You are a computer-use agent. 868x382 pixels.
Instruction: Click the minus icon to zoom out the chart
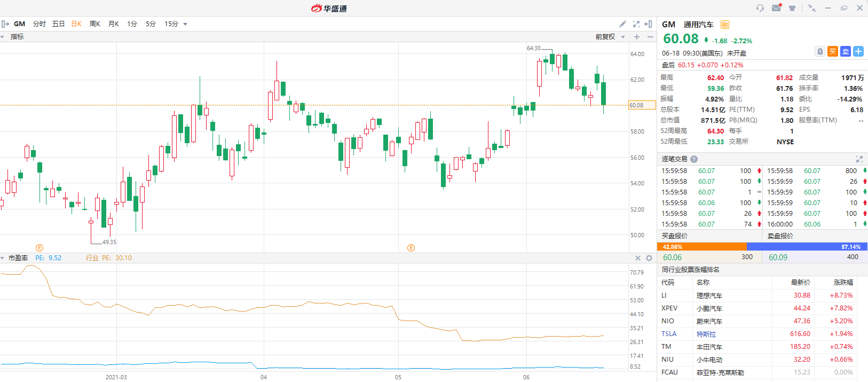[x=650, y=37]
